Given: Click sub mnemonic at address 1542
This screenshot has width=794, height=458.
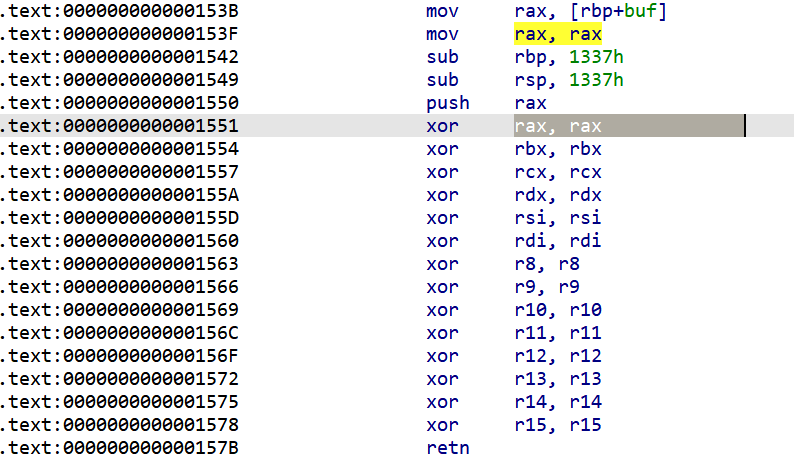Looking at the screenshot, I should [442, 57].
